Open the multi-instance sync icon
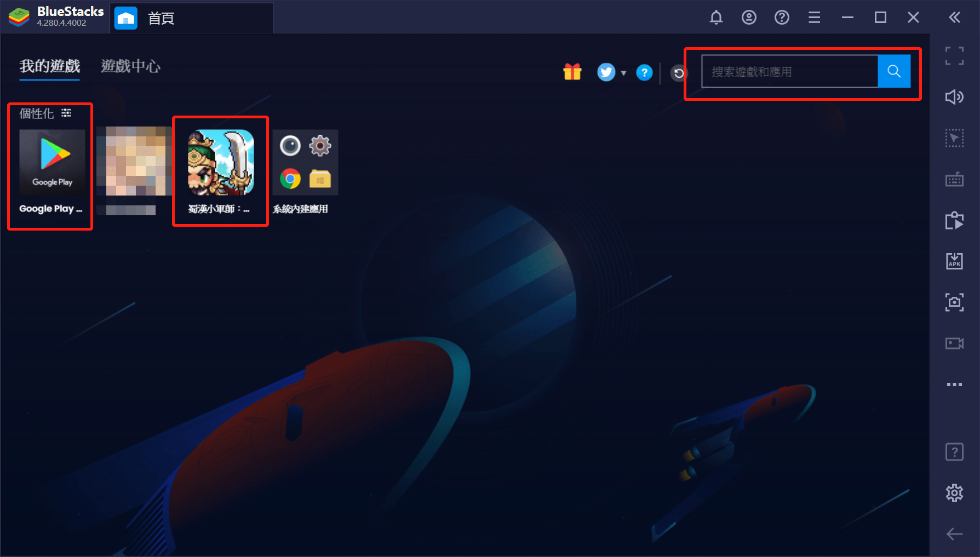Screen dimensions: 980x557 954,220
